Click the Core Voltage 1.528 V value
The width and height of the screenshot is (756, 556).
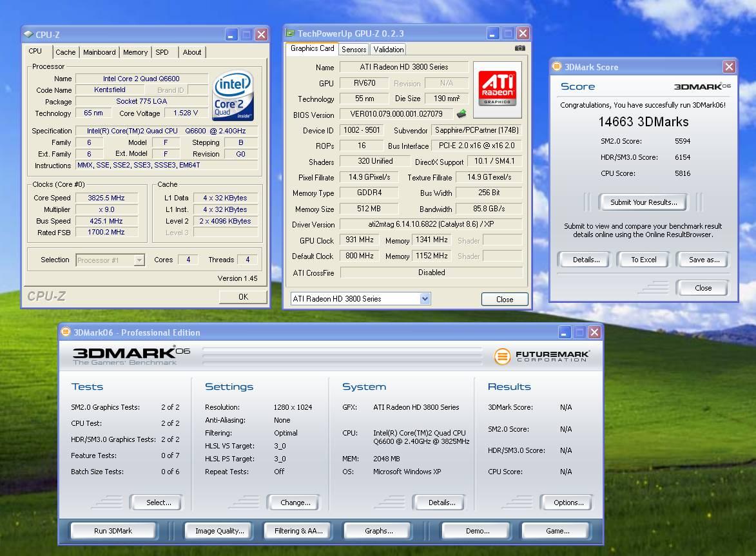(186, 113)
